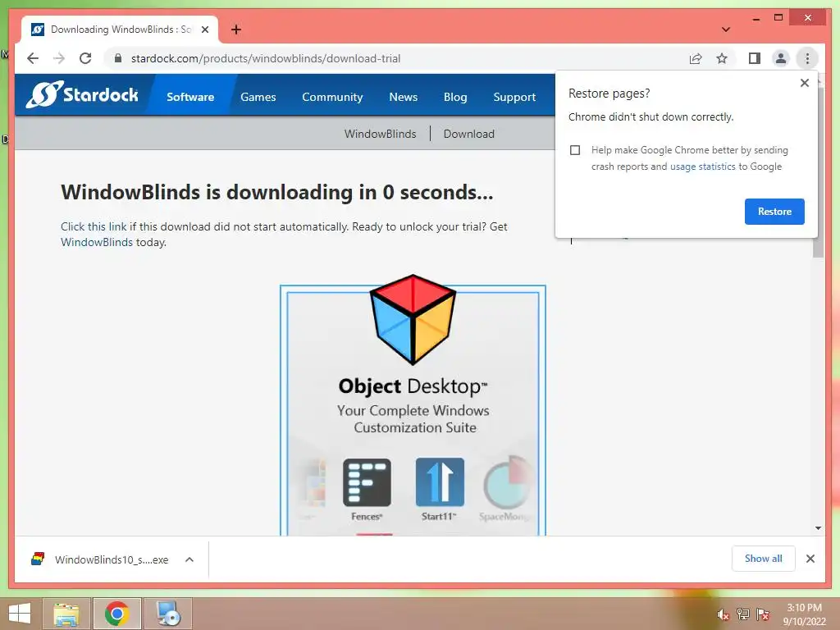840x630 pixels.
Task: Click the "Click this link" download link
Action: [94, 226]
